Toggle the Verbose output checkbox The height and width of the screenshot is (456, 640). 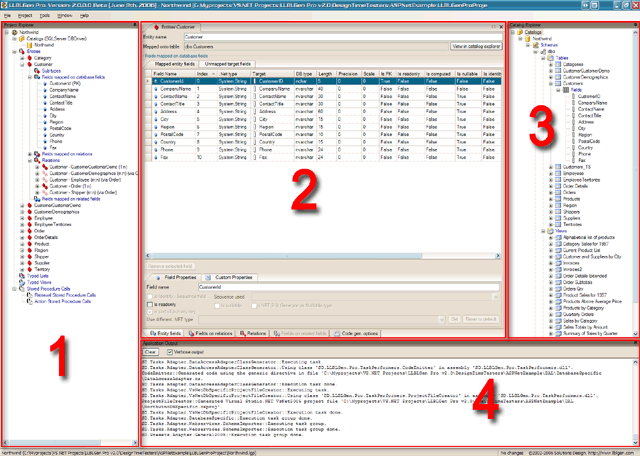click(x=170, y=352)
